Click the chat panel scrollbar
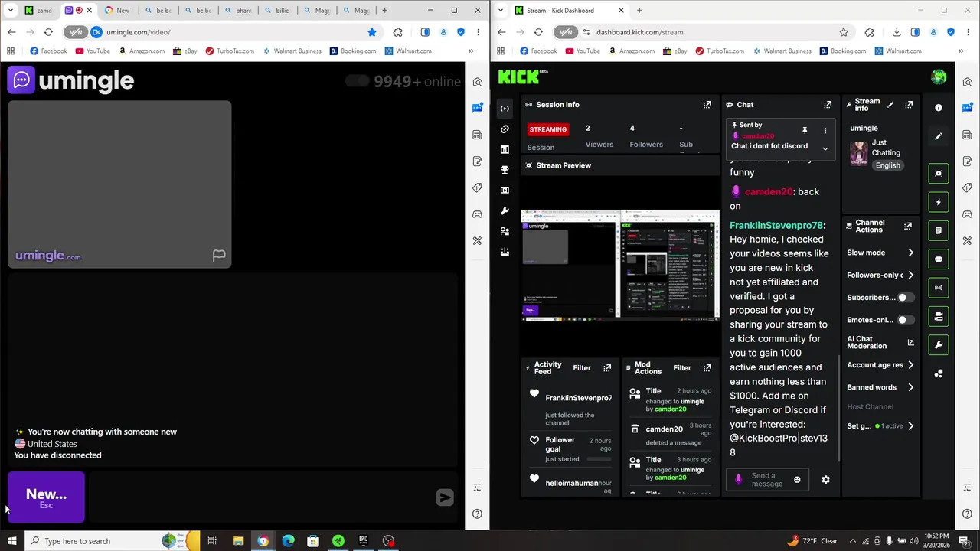This screenshot has width=980, height=551. pyautogui.click(x=840, y=408)
